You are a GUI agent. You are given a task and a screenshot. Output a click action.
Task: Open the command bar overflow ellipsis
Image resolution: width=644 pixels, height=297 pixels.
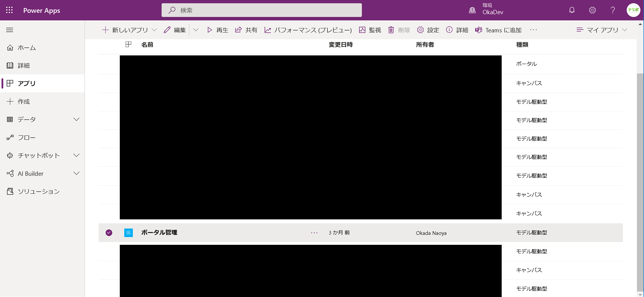534,30
